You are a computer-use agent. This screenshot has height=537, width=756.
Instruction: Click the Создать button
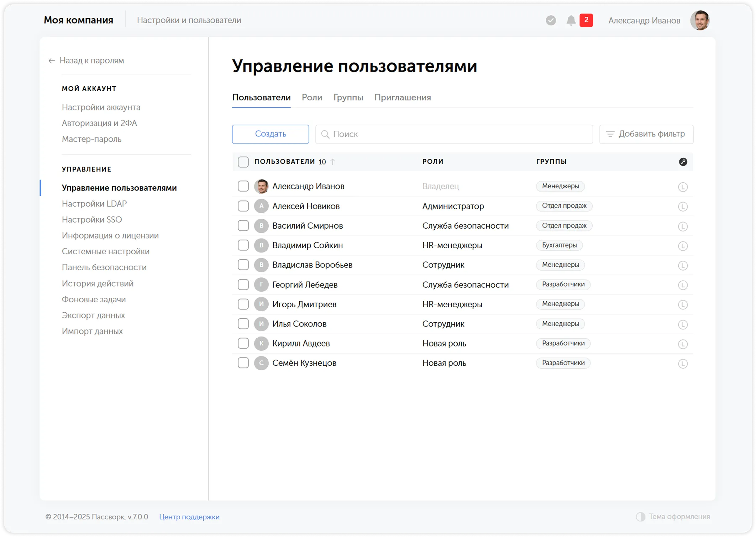pyautogui.click(x=271, y=134)
